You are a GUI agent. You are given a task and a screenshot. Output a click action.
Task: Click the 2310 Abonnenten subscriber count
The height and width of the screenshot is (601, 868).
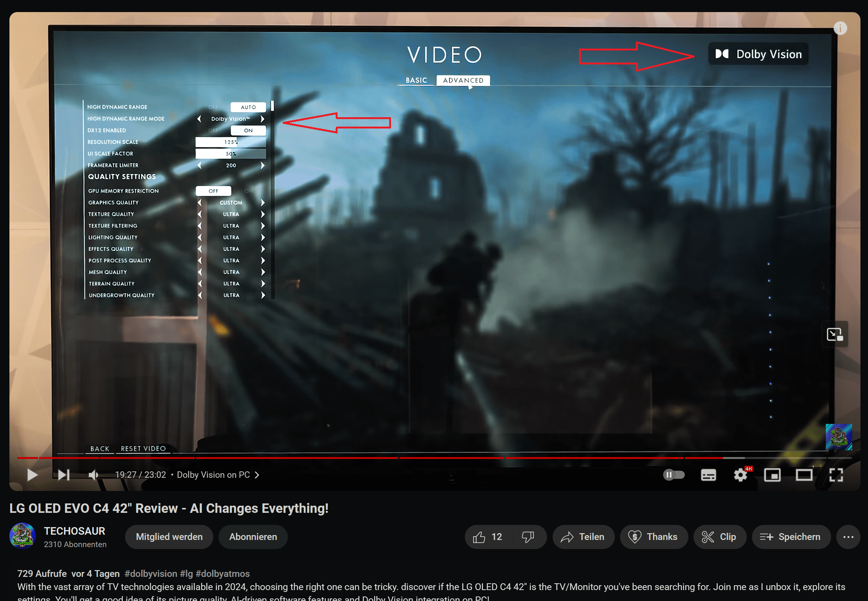pyautogui.click(x=75, y=544)
